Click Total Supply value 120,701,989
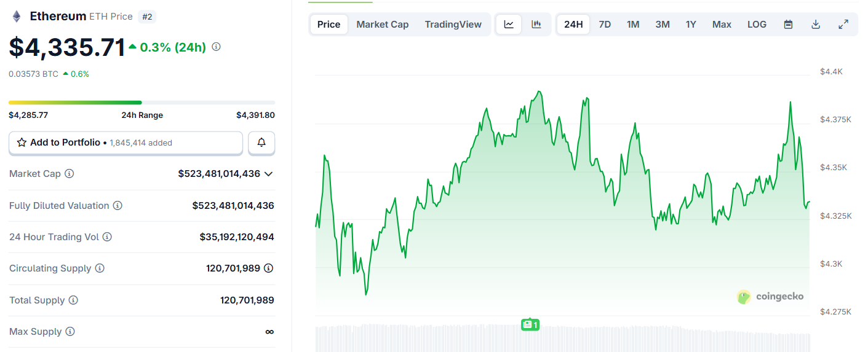868x352 pixels. [247, 300]
